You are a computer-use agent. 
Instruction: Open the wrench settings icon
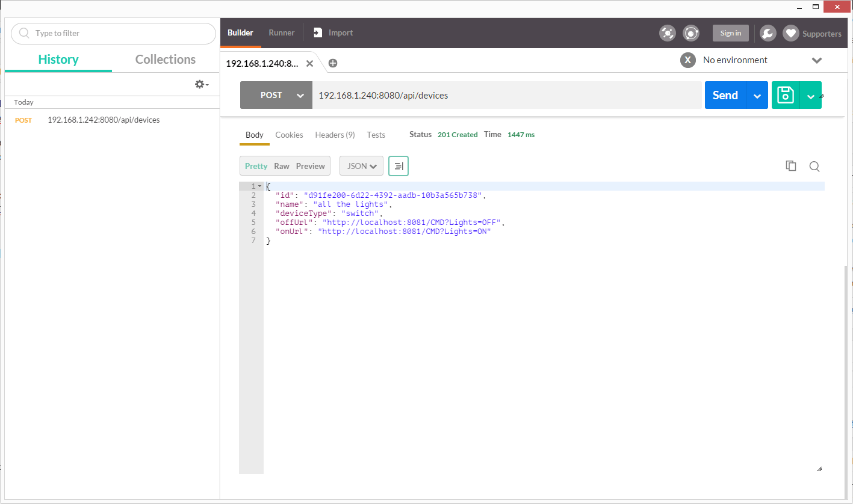(x=768, y=33)
